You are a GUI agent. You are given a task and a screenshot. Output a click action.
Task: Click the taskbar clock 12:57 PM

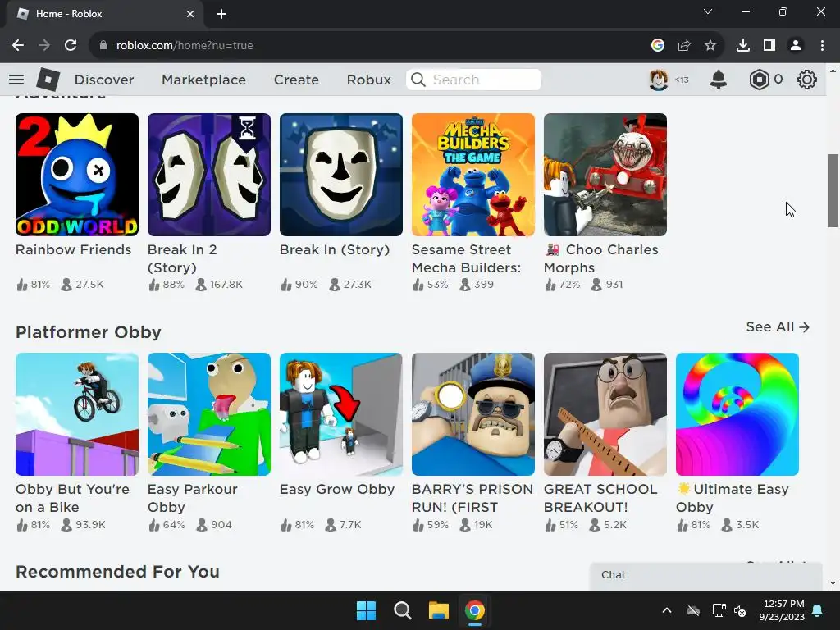(783, 604)
